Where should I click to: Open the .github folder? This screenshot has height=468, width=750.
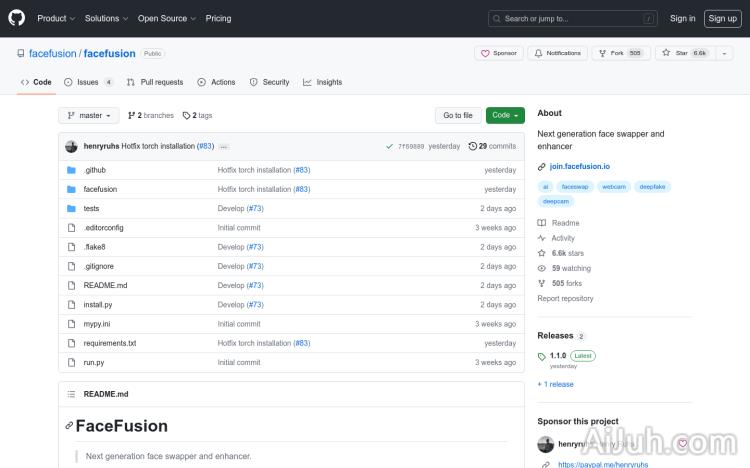[94, 170]
